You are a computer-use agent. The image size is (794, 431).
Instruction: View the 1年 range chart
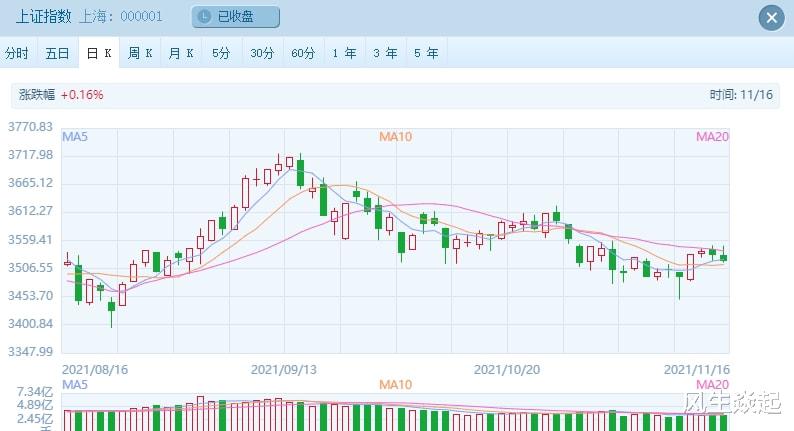pos(344,53)
